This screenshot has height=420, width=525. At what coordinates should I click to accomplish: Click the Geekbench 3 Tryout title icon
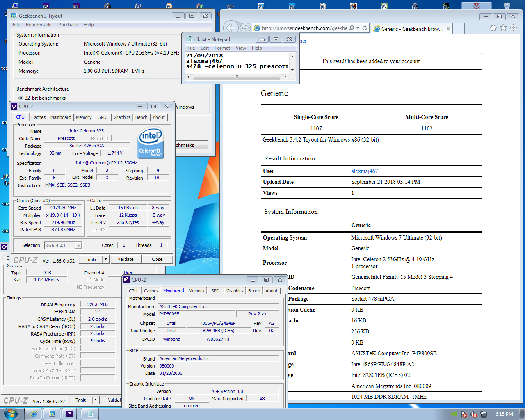[14, 16]
